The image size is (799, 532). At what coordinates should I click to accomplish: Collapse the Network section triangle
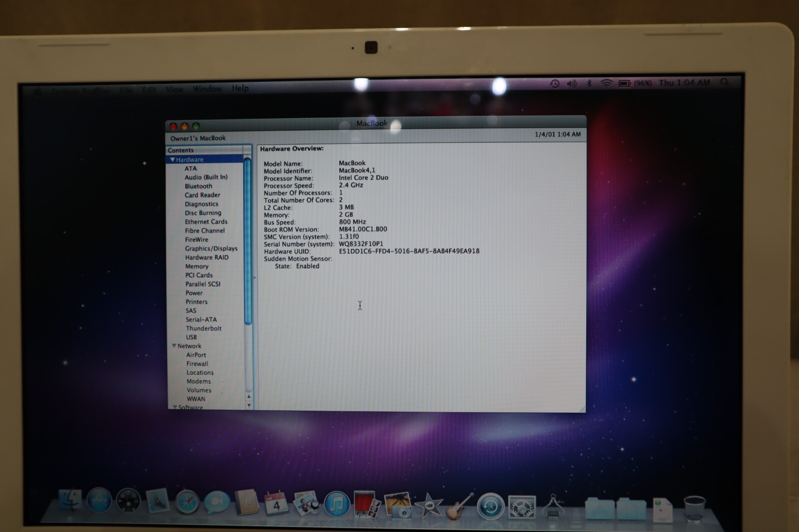click(x=174, y=346)
